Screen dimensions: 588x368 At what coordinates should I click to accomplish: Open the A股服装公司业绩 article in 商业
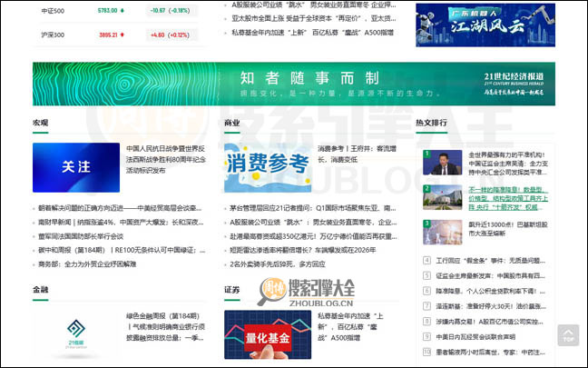[x=313, y=223]
